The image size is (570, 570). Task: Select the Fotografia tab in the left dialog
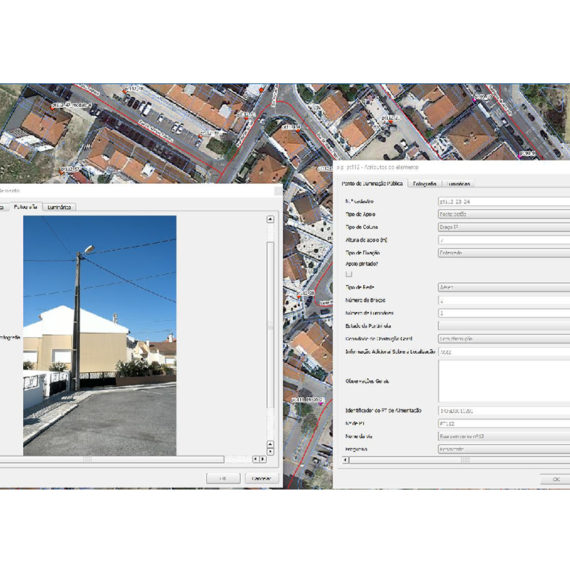click(25, 207)
